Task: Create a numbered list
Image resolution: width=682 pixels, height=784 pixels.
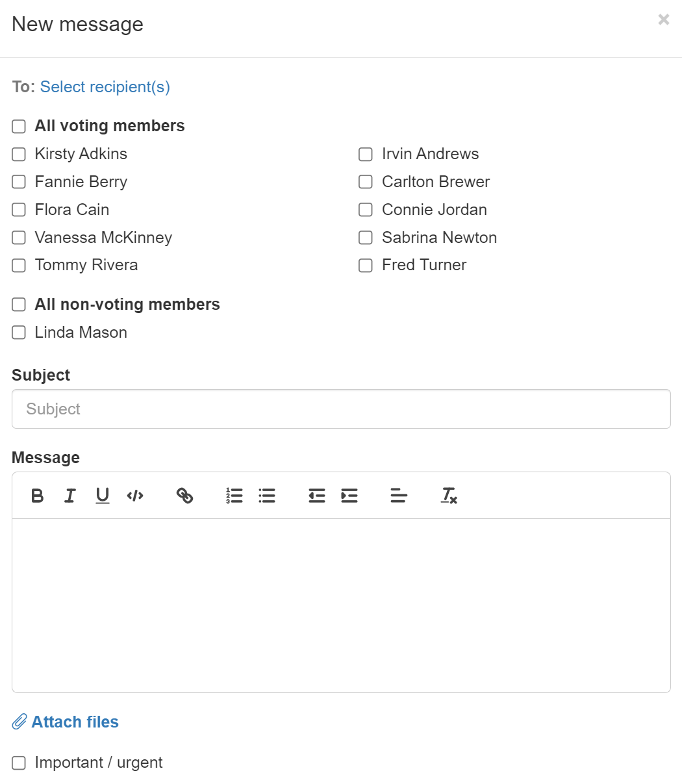Action: point(234,496)
